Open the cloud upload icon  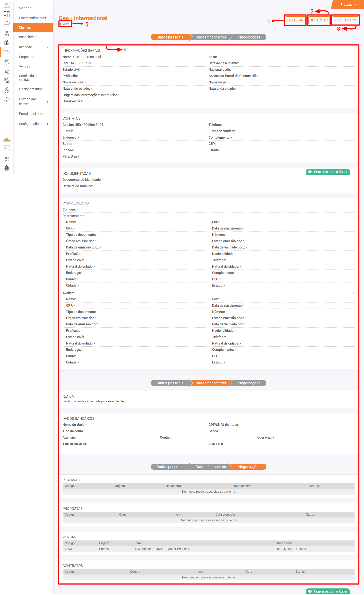click(6, 100)
